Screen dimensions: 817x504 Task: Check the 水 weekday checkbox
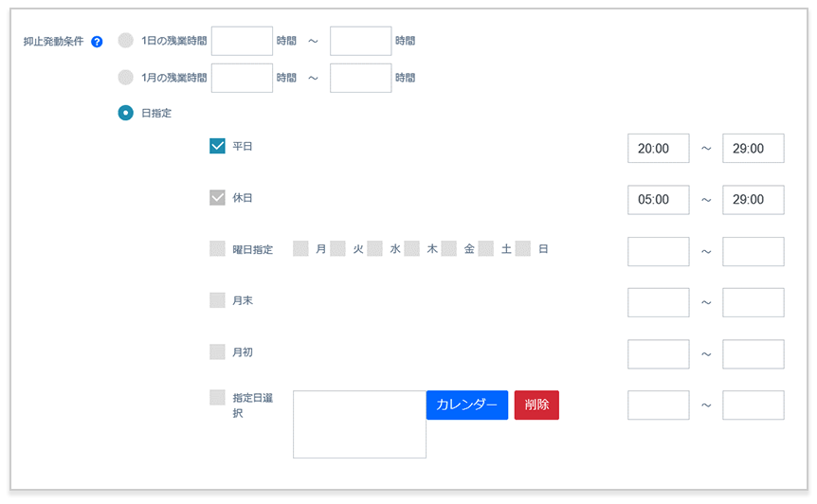pyautogui.click(x=374, y=249)
